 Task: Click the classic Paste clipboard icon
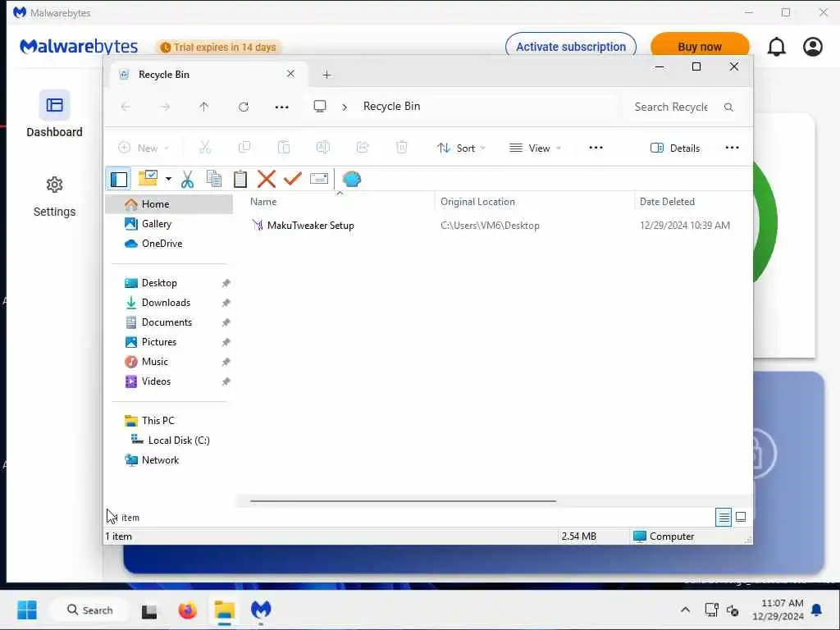click(x=240, y=179)
